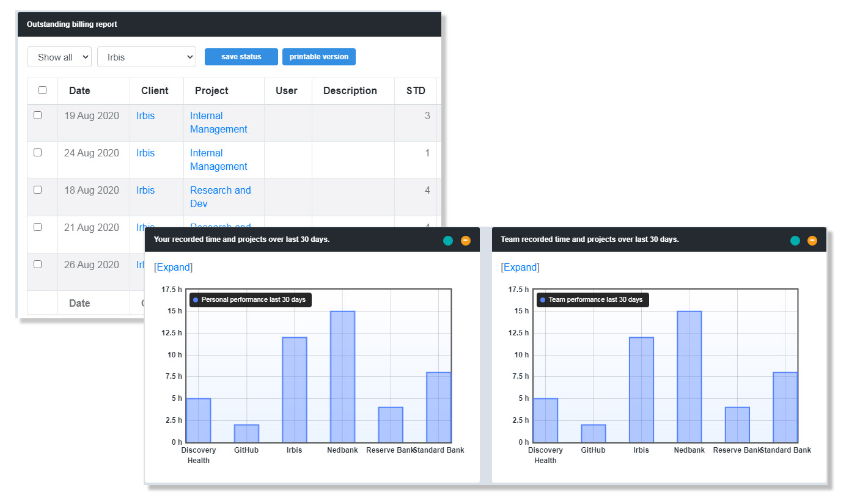This screenshot has height=504, width=849.
Task: Open Research and Dev project in 18 Aug row
Action: 221,197
